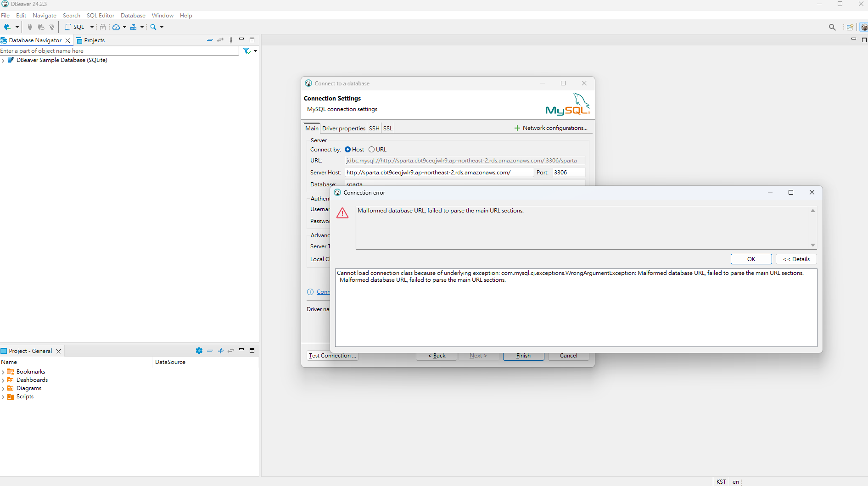Click the global search icon at top right
This screenshot has height=486, width=868.
tap(832, 27)
